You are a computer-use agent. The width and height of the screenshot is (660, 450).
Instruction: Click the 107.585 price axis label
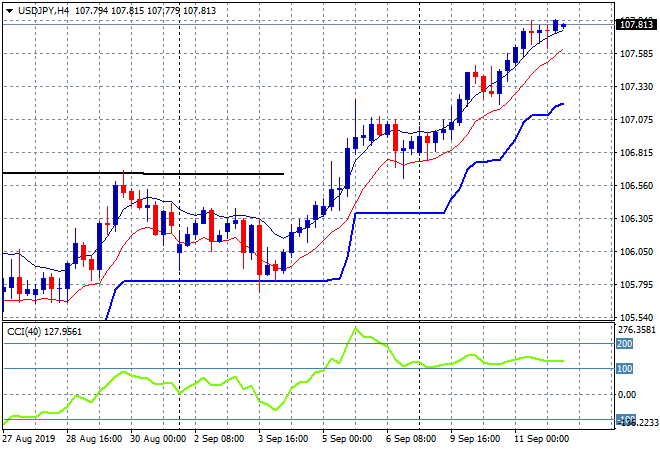[x=636, y=53]
